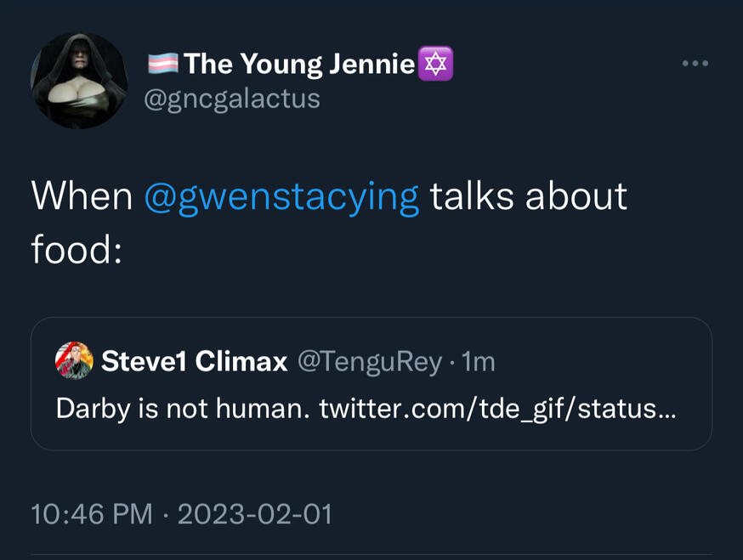The height and width of the screenshot is (560, 743).
Task: Follow the @gwenstacying mention link
Action: point(281,196)
